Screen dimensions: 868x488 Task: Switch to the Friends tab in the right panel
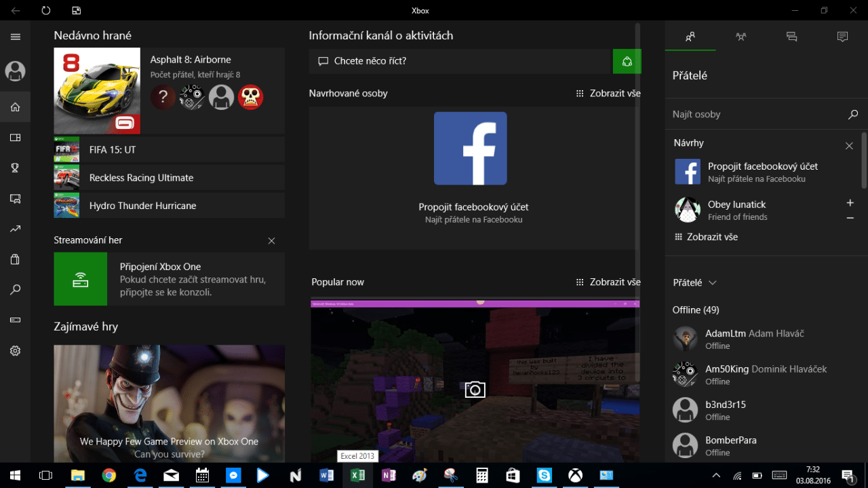[690, 37]
